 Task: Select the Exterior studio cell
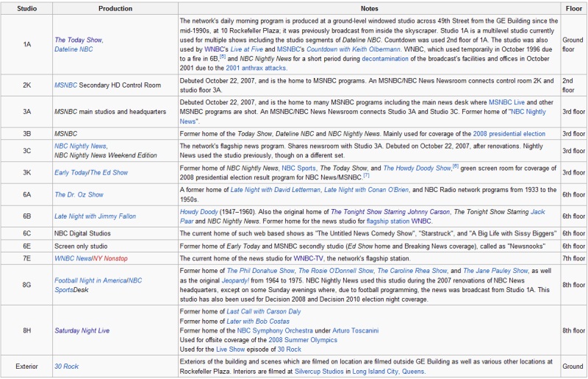26,366
